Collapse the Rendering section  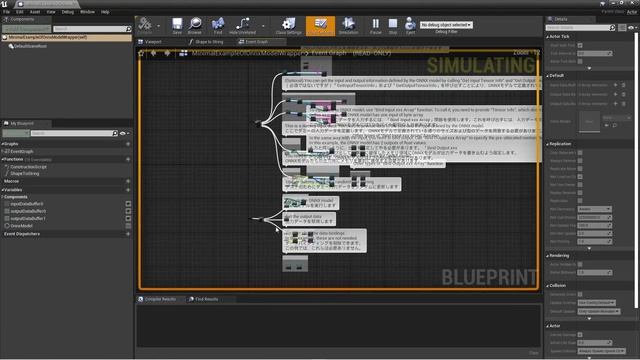coord(548,256)
